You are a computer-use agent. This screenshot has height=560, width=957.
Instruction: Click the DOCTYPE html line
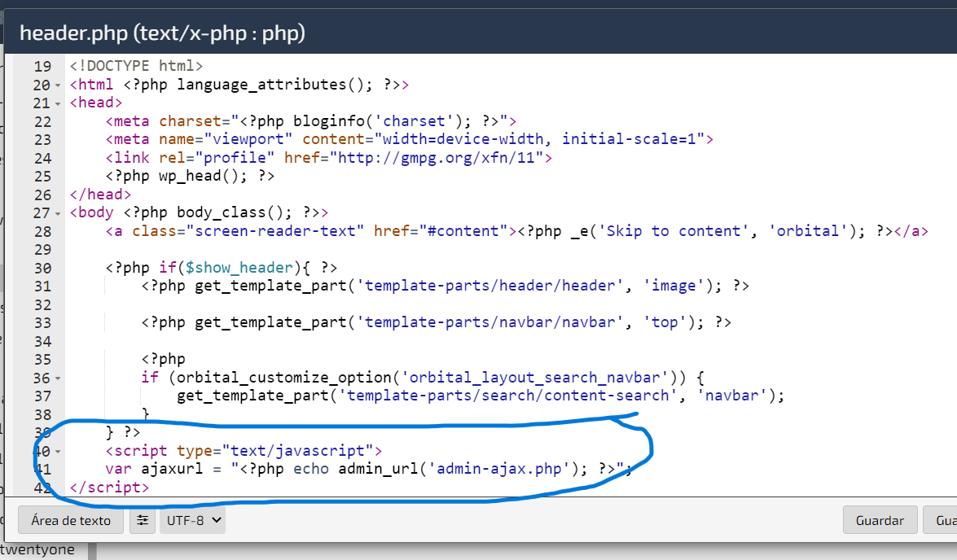(x=136, y=66)
